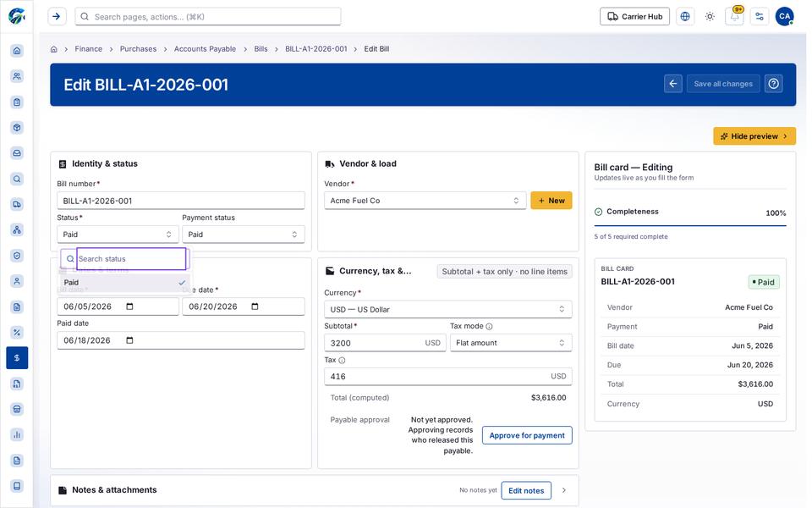812x508 pixels.
Task: Expand the Notes & attachments section chevron
Action: 564,490
